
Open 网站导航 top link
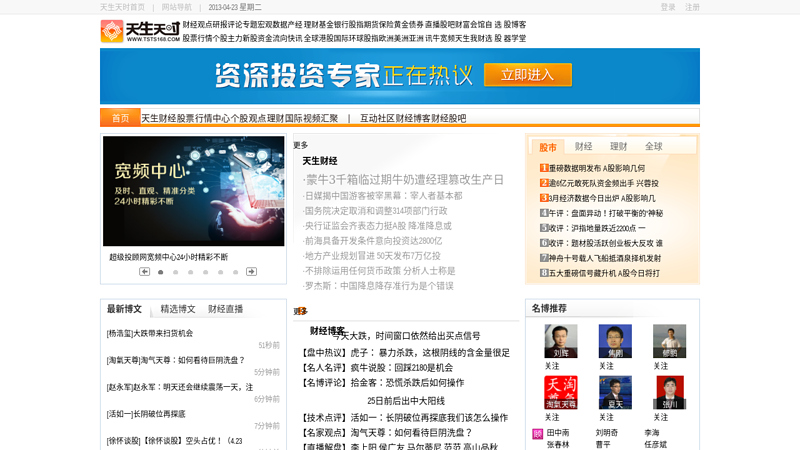pos(177,7)
